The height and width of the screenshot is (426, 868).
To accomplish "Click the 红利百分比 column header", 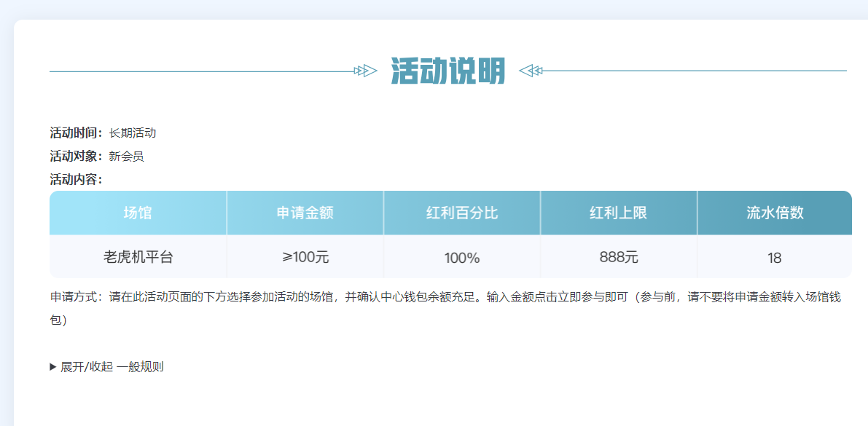I will (x=462, y=213).
